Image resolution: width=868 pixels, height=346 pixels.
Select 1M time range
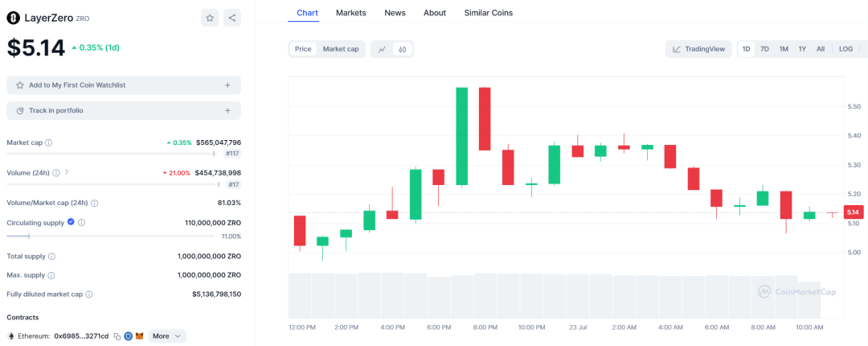click(x=784, y=49)
